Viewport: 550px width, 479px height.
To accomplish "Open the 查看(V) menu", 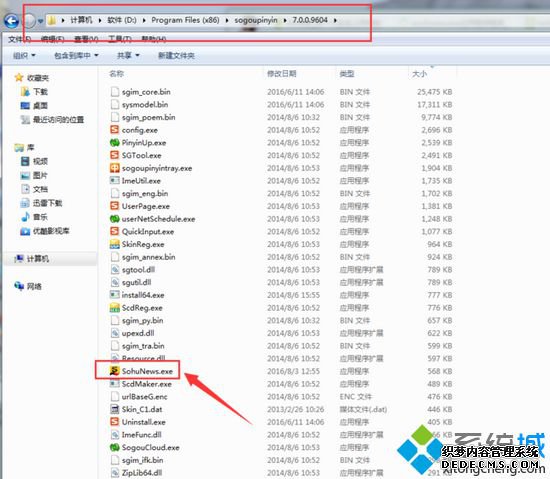I will pyautogui.click(x=86, y=39).
